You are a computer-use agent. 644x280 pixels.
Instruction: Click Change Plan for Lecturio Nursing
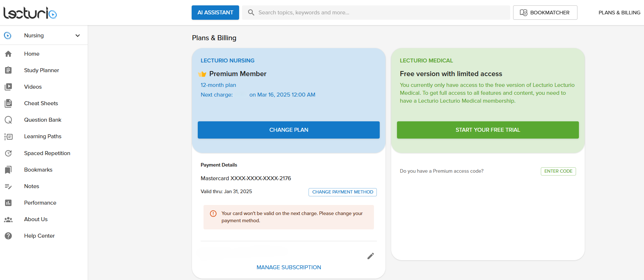(x=288, y=130)
